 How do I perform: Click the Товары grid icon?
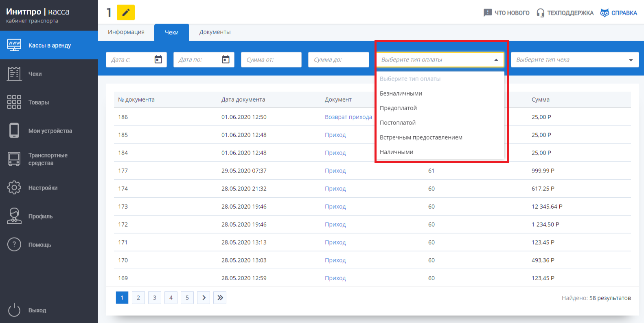coord(14,102)
